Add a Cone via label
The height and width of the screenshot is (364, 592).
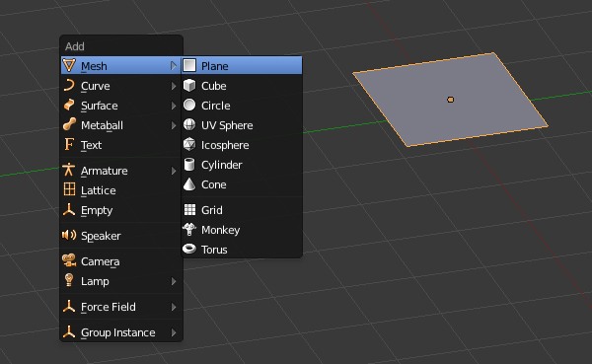click(x=214, y=184)
